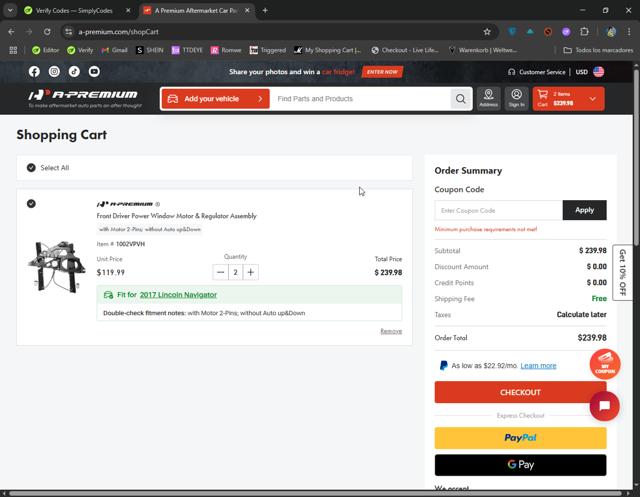The image size is (640, 497).
Task: Click the A-Premium site logo
Action: 85,98
